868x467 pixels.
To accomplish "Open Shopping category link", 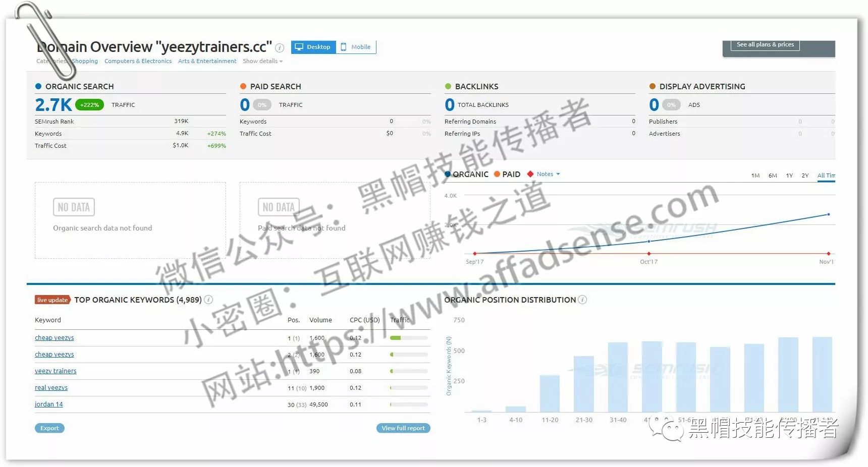I will [85, 61].
